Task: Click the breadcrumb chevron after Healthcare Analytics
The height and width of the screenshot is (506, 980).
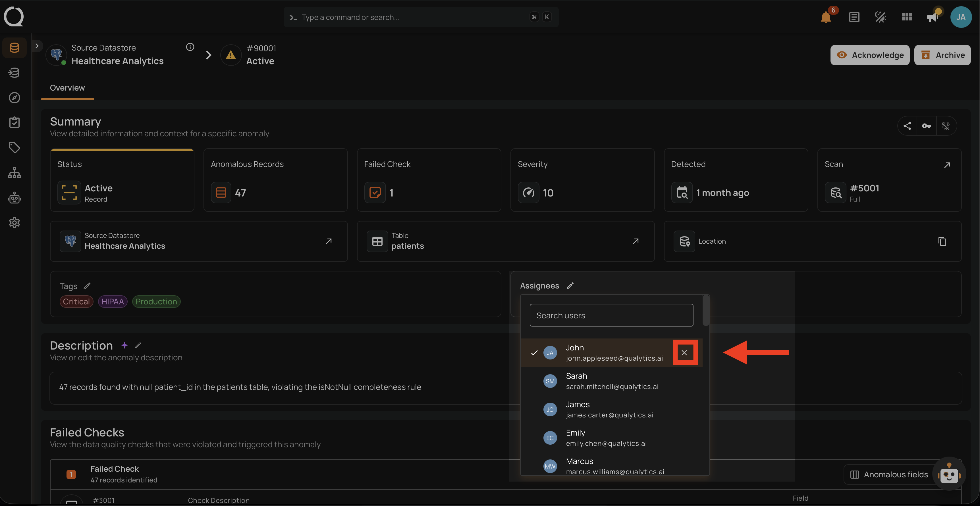Action: click(x=209, y=55)
